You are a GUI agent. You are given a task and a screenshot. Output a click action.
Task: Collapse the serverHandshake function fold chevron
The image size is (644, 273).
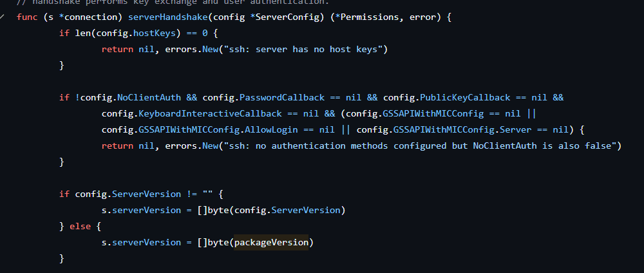(2, 17)
